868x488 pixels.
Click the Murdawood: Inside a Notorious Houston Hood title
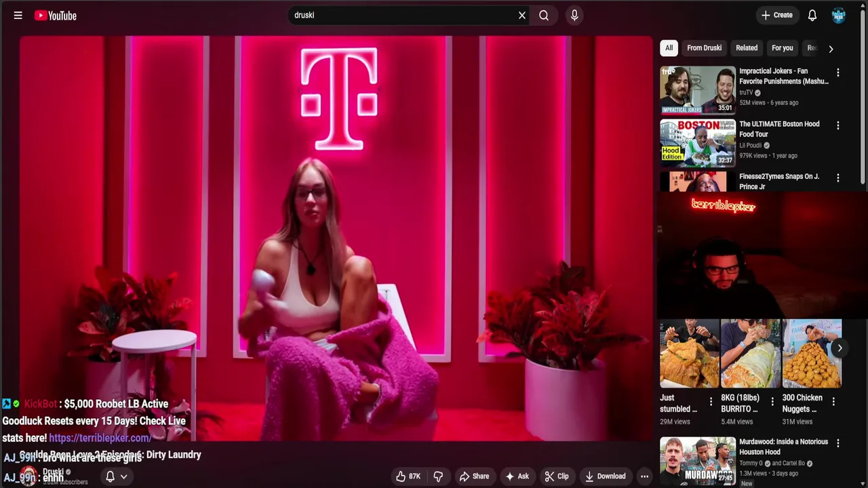click(x=783, y=447)
